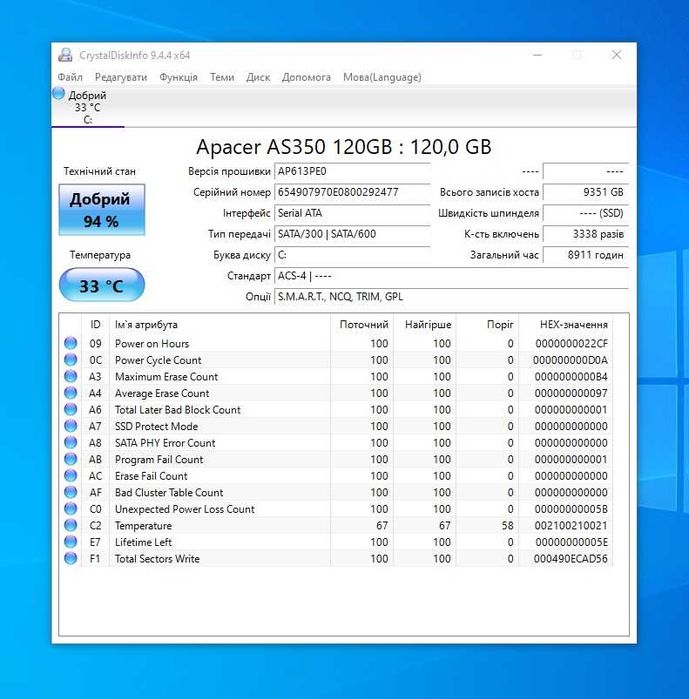This screenshot has height=699, width=689.
Task: Click the Serial ATA interface field
Action: [352, 213]
